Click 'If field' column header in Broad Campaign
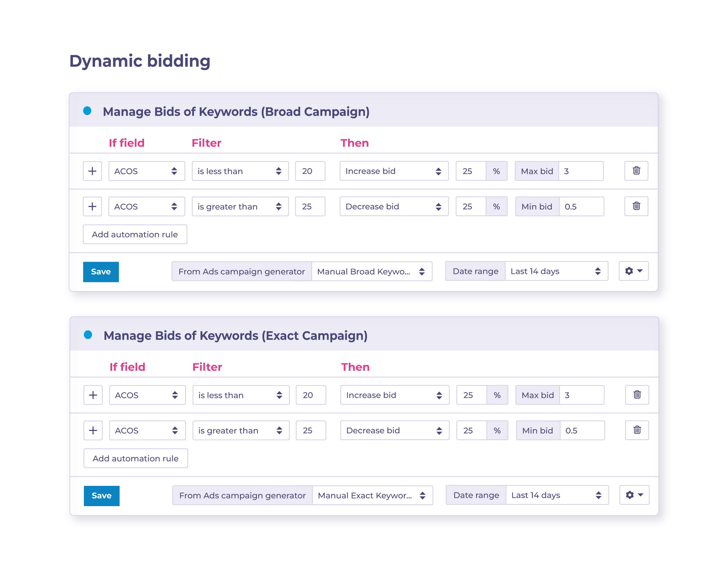This screenshot has width=728, height=567. tap(127, 143)
